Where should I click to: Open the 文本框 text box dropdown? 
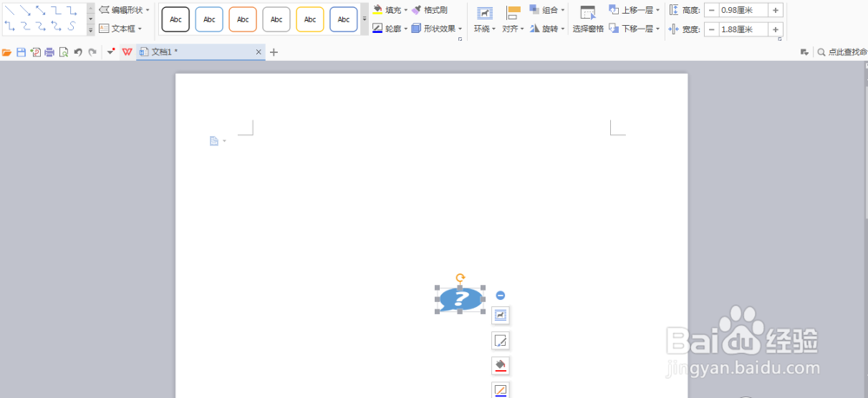coord(120,29)
